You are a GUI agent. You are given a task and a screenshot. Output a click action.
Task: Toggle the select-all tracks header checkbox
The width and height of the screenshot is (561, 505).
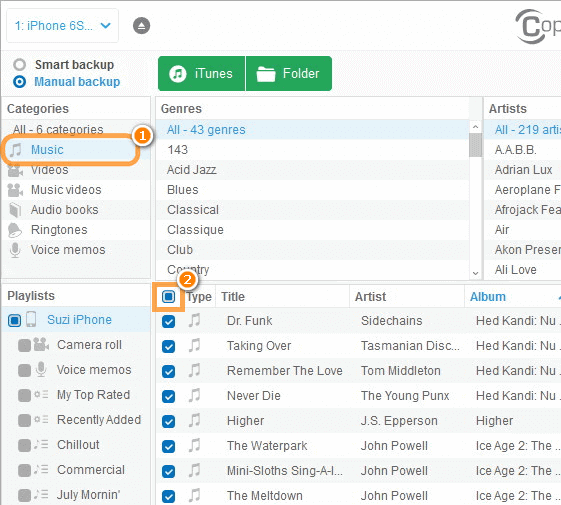tap(168, 297)
